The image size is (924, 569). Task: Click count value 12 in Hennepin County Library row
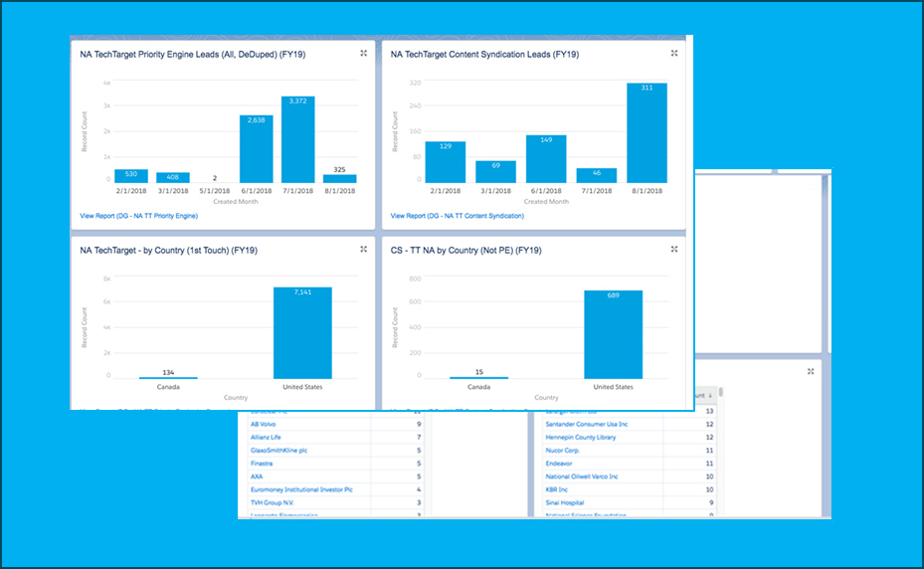pos(709,437)
